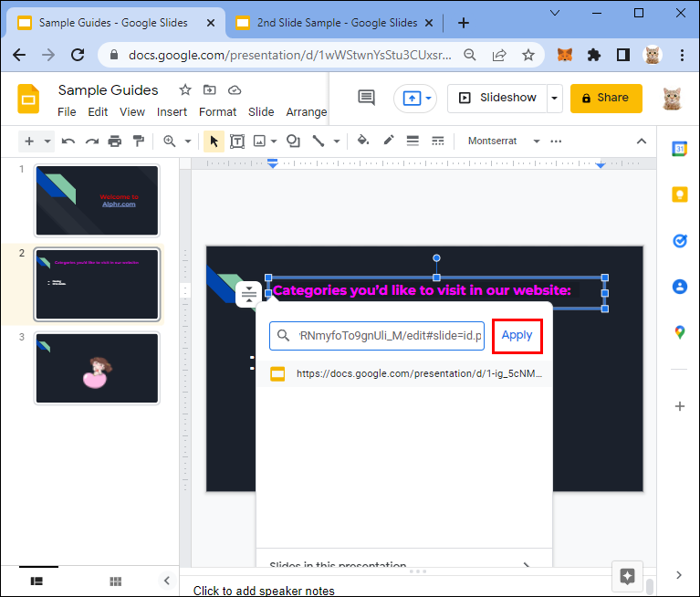Activate the paint format tool
Image resolution: width=700 pixels, height=597 pixels.
139,141
